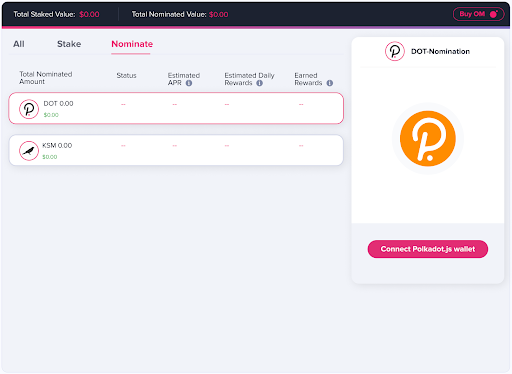512x374 pixels.
Task: Click the DOT-Nomination panel title
Action: 440,51
